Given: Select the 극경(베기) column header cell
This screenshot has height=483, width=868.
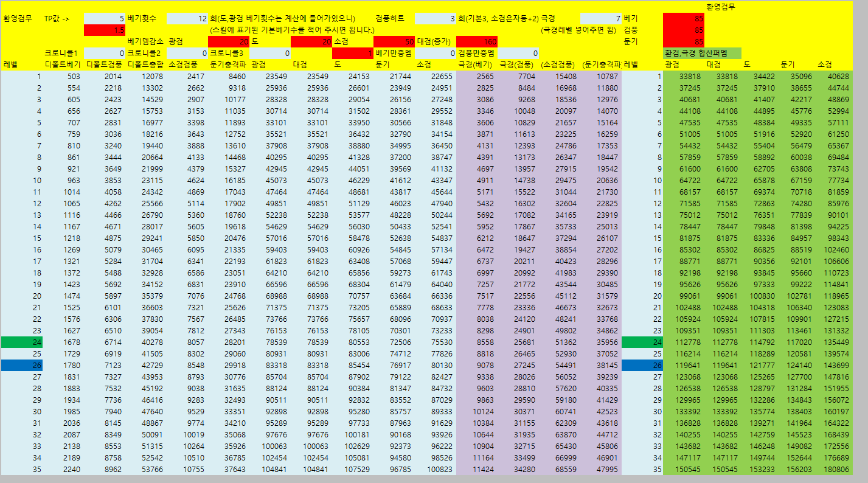Looking at the screenshot, I should (x=476, y=64).
